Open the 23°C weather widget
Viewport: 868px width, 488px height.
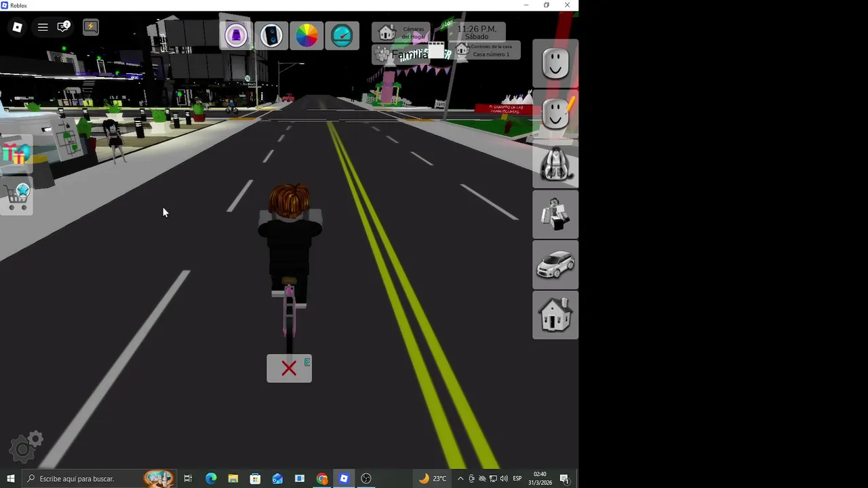[432, 479]
